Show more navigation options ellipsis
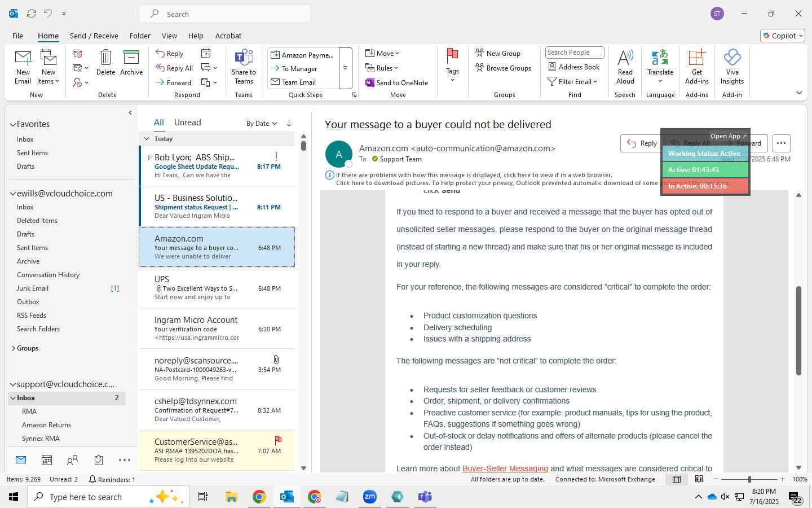 125,460
